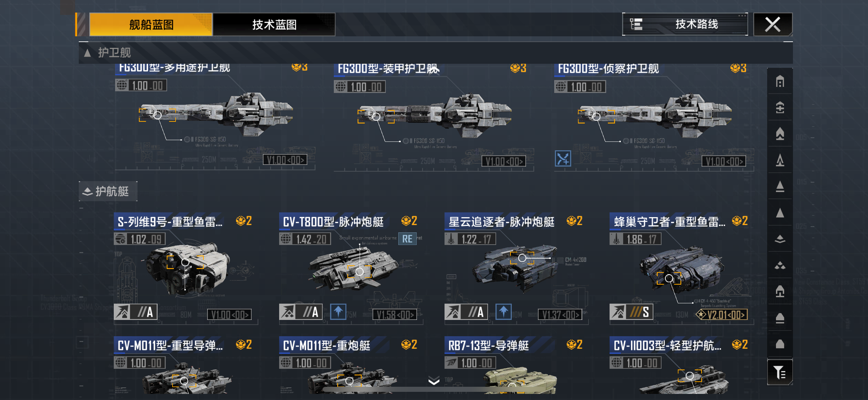
Task: Select the 护航艇 layered icon in the sidebar
Action: [780, 239]
